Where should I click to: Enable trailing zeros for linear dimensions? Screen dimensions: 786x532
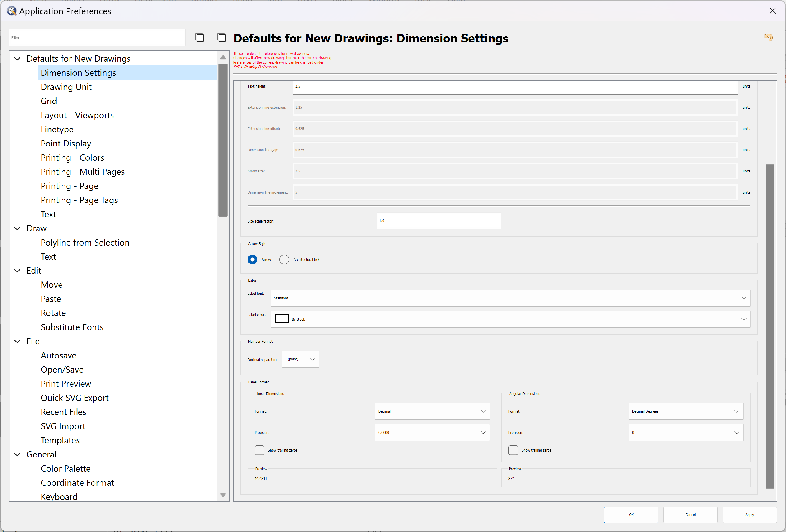click(259, 450)
